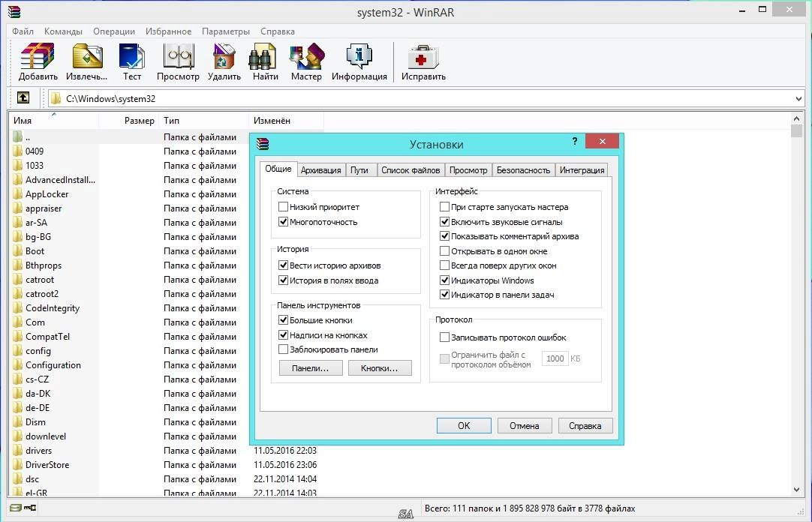Enable При старте запускать мастера checkbox
The height and width of the screenshot is (522, 812).
coord(444,207)
